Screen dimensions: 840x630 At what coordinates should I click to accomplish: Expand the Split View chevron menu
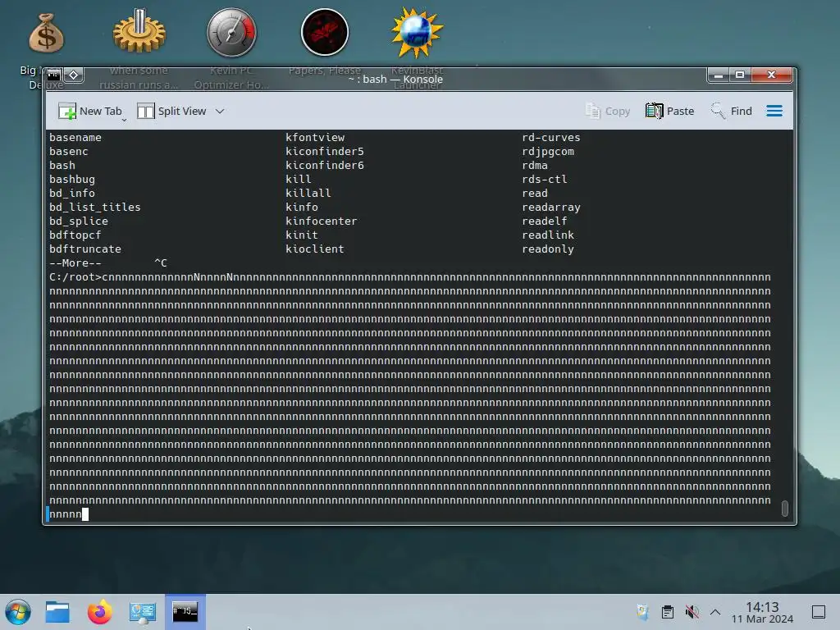coord(220,112)
